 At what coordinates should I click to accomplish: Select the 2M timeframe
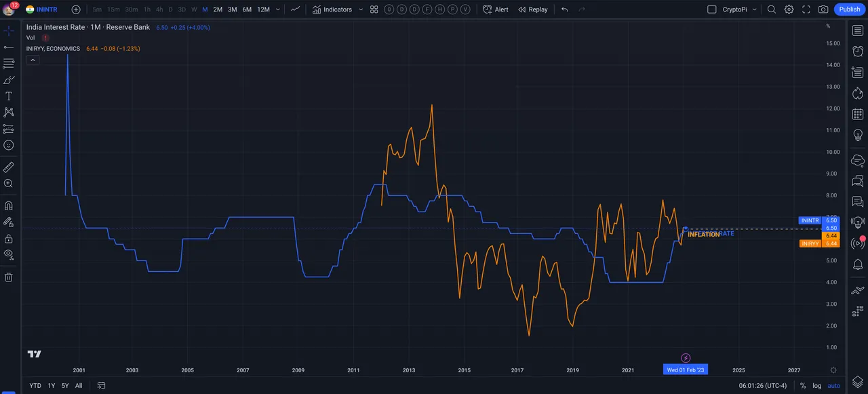click(x=218, y=9)
